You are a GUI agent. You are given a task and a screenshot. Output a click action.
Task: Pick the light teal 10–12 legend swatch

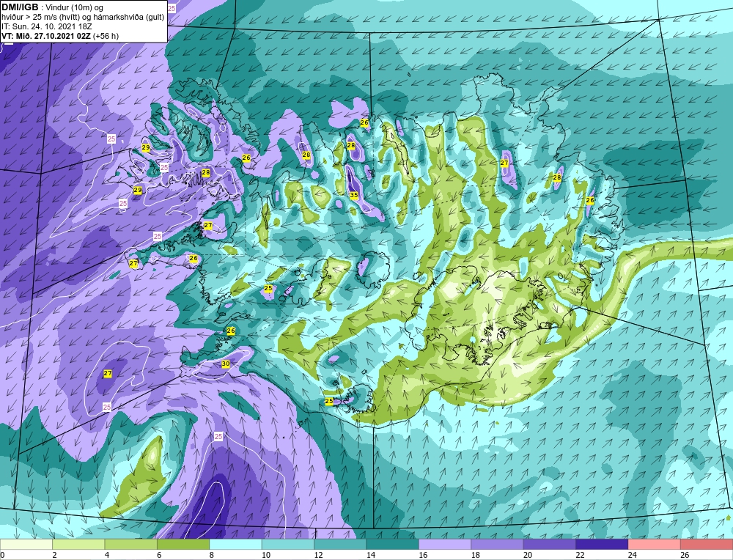(288, 545)
